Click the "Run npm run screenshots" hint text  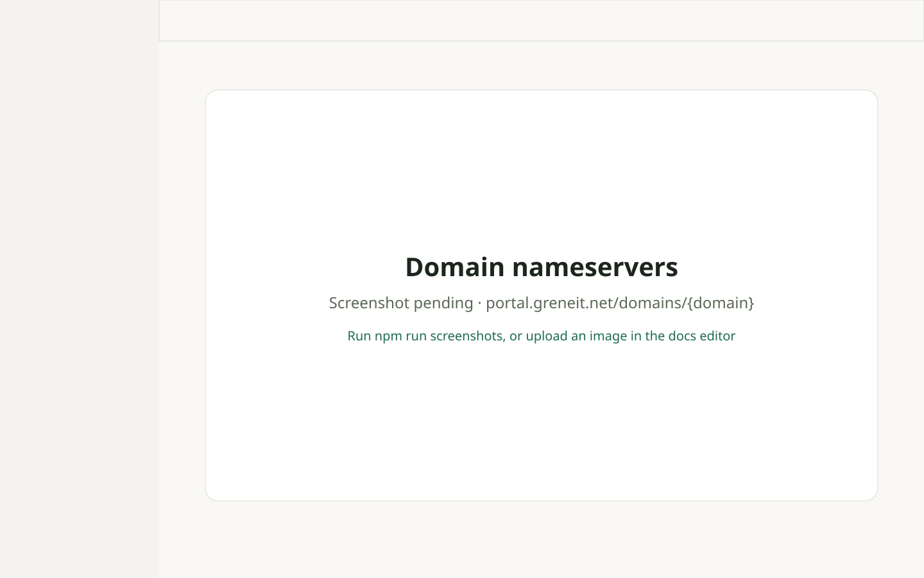pyautogui.click(x=542, y=336)
